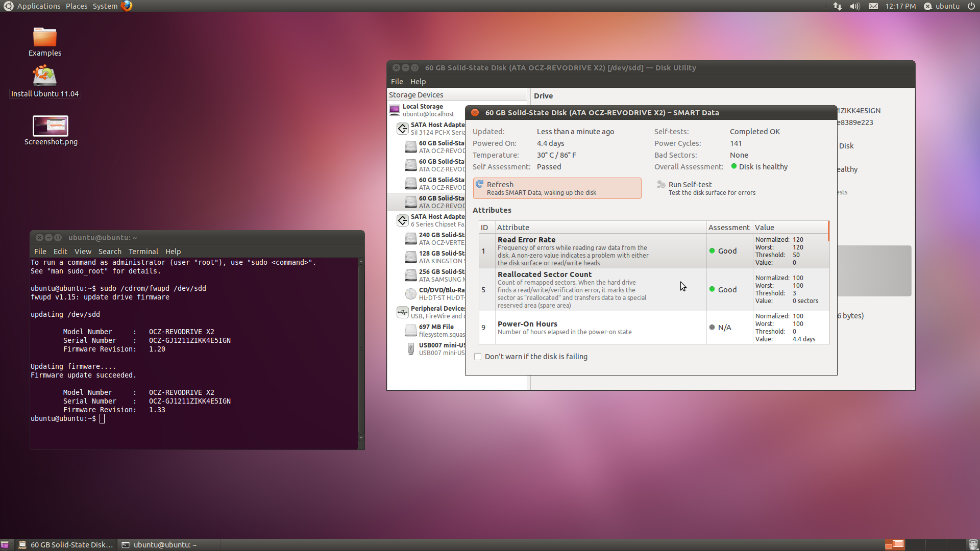Click the terminal scrollbar up arrow
Image resolution: width=980 pixels, height=551 pixels.
(361, 262)
